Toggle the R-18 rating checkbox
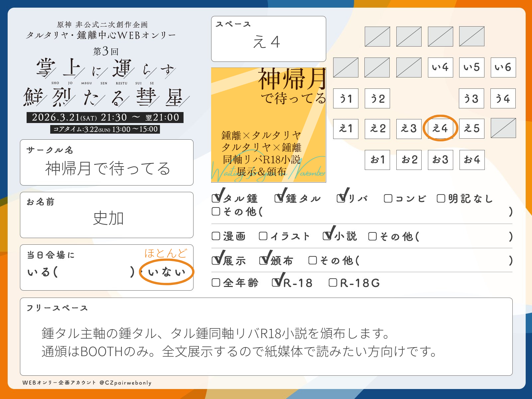Viewport: 532px width, 399px height. click(276, 283)
